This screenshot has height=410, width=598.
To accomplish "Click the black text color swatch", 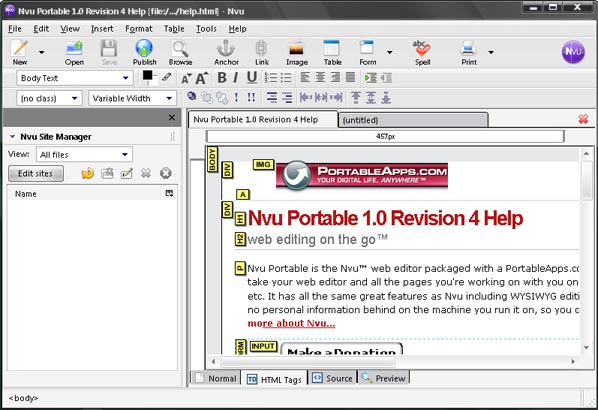I will coord(147,75).
